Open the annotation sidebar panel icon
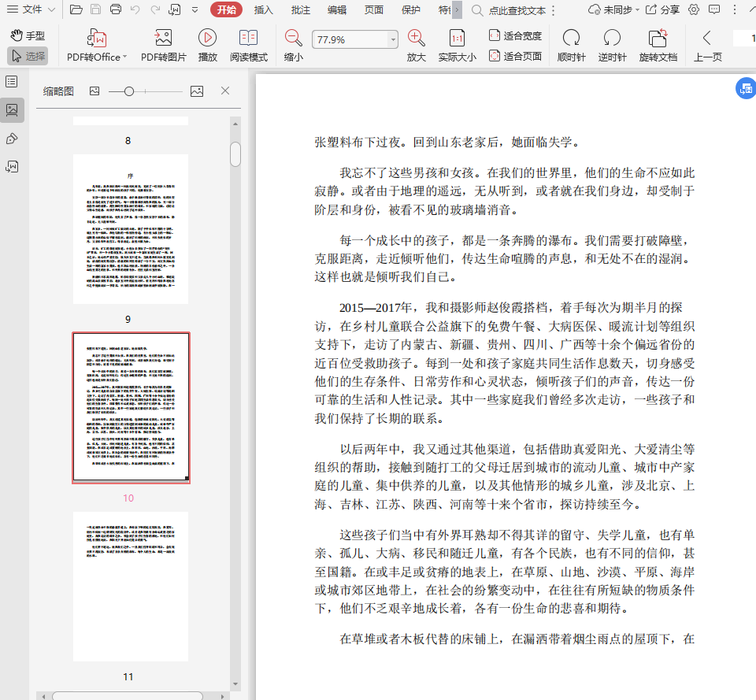This screenshot has height=700, width=756. 12,139
